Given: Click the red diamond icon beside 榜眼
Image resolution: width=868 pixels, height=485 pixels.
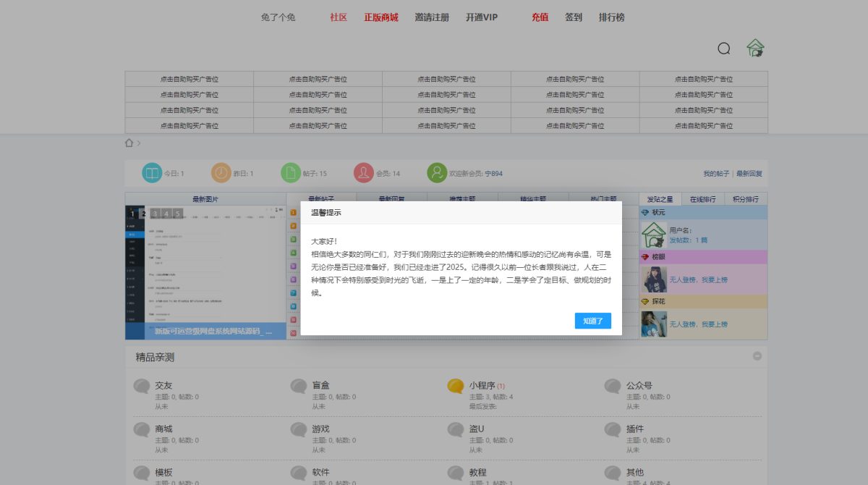Looking at the screenshot, I should click(x=645, y=257).
